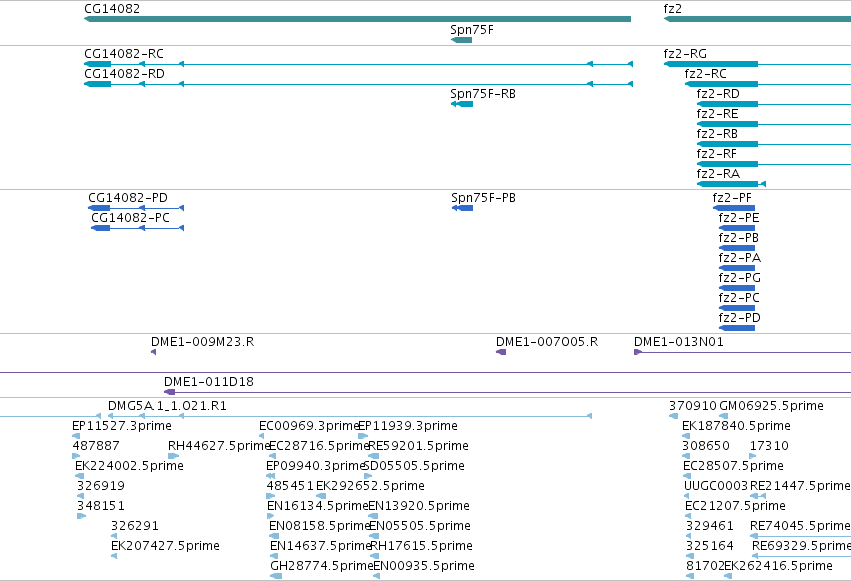Select the EN13920.5prime EST
Viewport: 851px width, 581px height.
click(374, 516)
